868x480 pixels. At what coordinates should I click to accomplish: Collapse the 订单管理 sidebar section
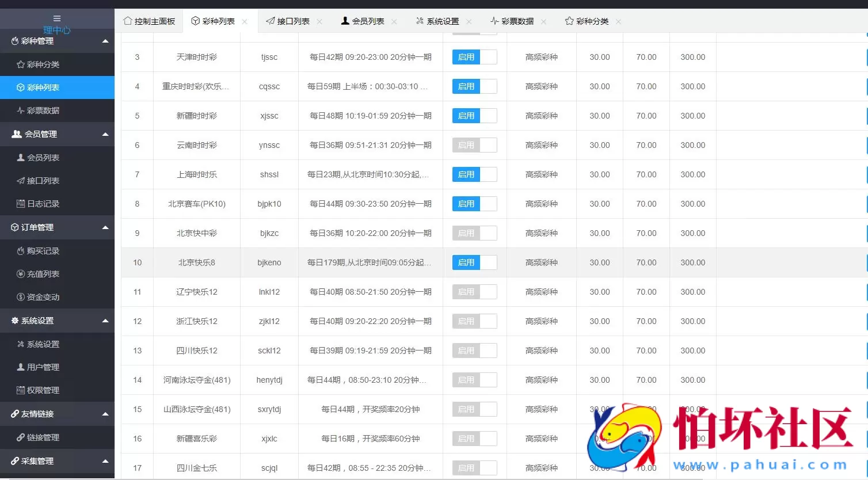pos(105,227)
